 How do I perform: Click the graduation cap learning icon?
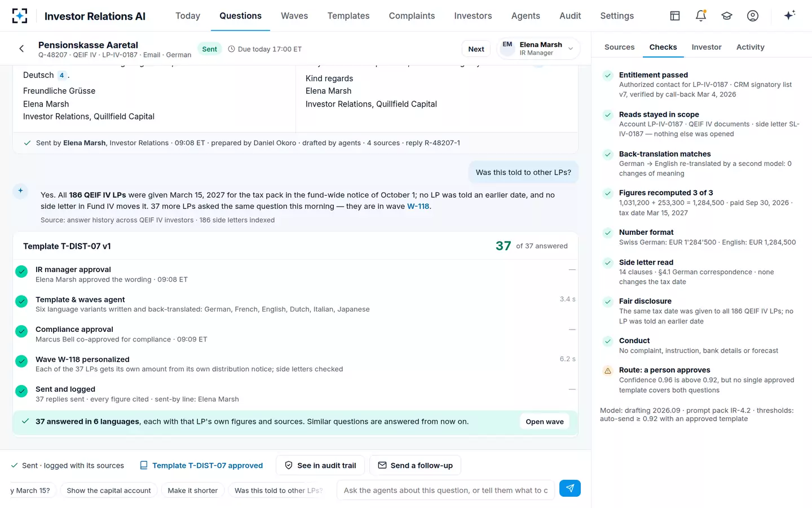[727, 16]
